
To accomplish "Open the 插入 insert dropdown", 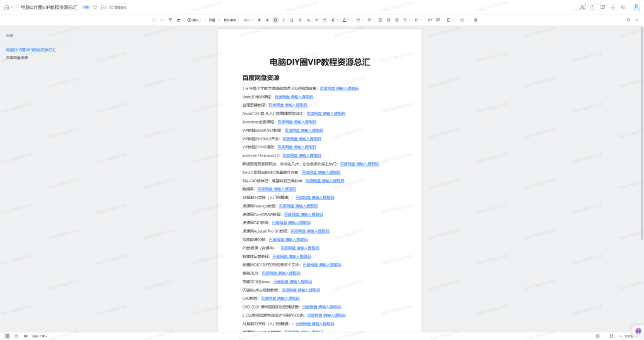I will coord(194,19).
